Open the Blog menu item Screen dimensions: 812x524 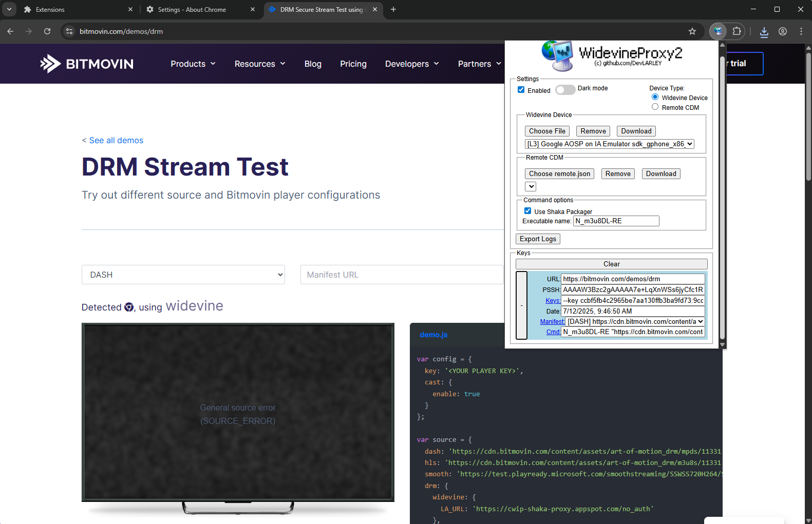(x=313, y=64)
